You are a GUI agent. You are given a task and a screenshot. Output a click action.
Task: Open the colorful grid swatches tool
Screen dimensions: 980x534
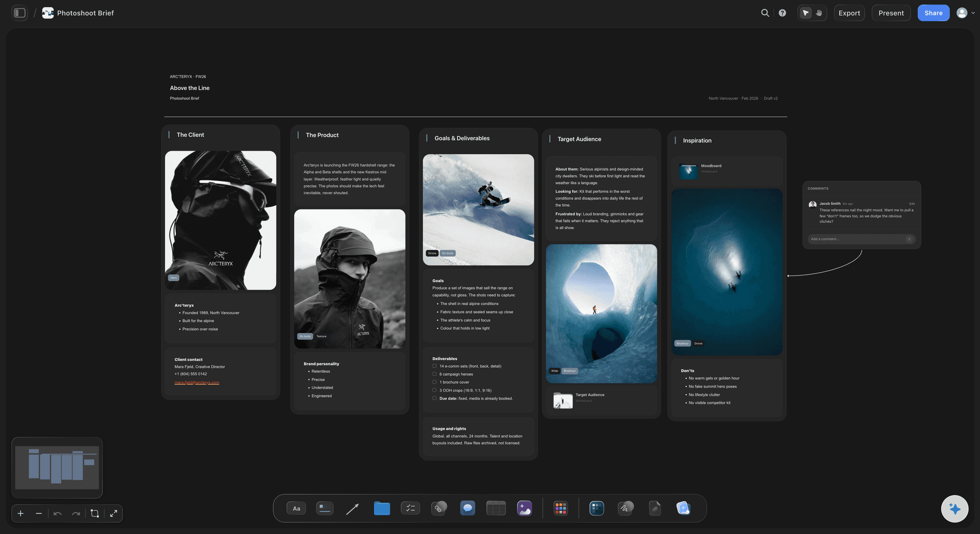[561, 508]
